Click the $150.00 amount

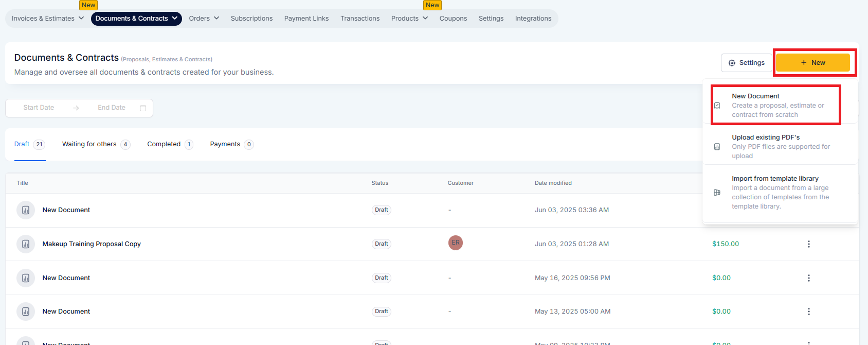(x=726, y=244)
